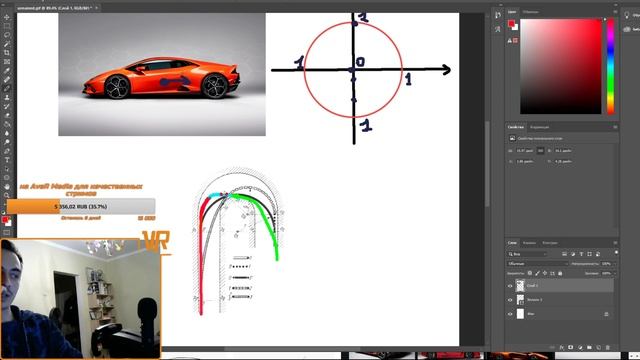640x360 pixels.
Task: Toggle filter for type layers
Action: 581,254
